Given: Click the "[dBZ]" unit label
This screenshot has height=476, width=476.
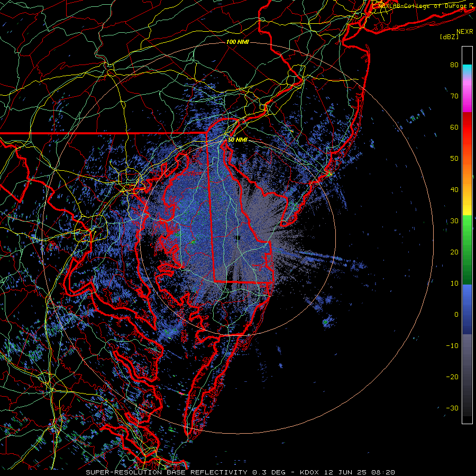Looking at the screenshot, I should tap(449, 36).
